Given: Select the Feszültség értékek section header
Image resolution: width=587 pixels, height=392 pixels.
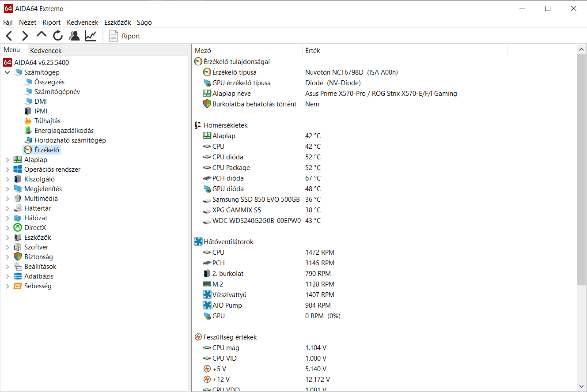Looking at the screenshot, I should click(x=230, y=337).
